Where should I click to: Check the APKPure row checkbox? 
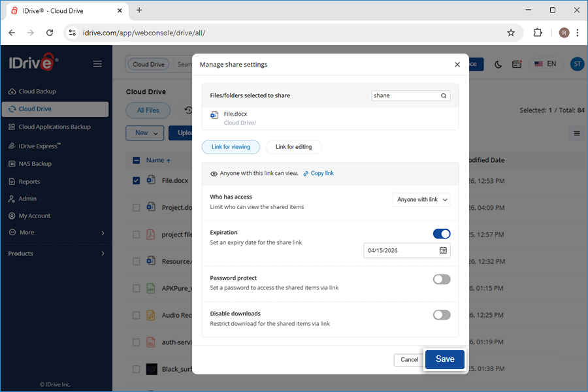(x=136, y=289)
